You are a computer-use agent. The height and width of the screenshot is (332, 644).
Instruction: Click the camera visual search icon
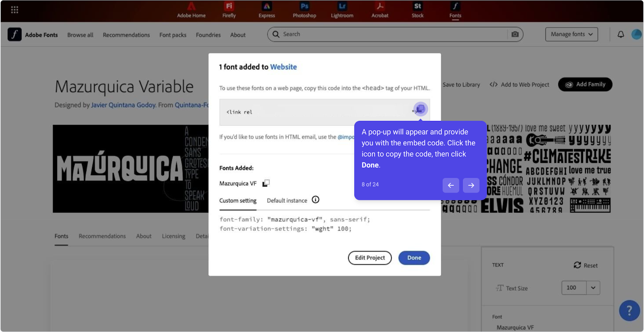515,35
